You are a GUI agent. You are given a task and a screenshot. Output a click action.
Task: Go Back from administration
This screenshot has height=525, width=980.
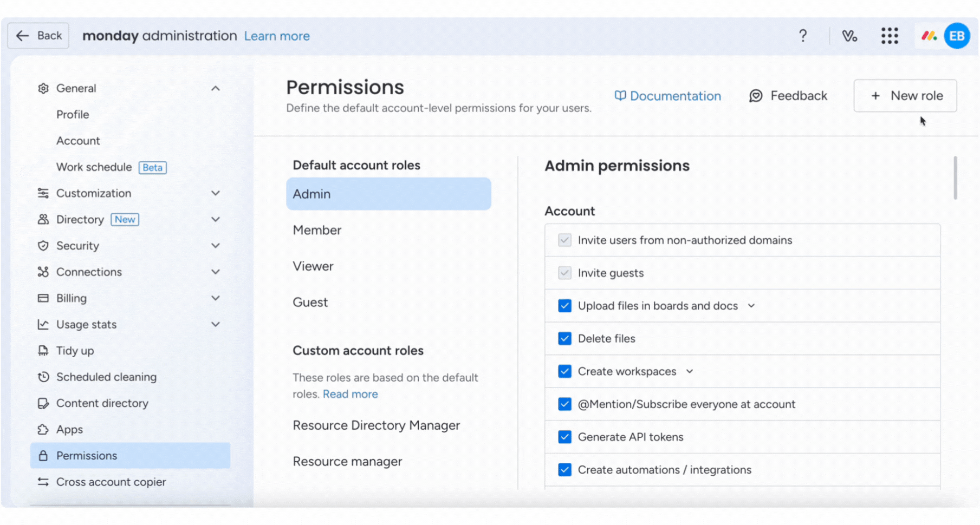(x=38, y=36)
